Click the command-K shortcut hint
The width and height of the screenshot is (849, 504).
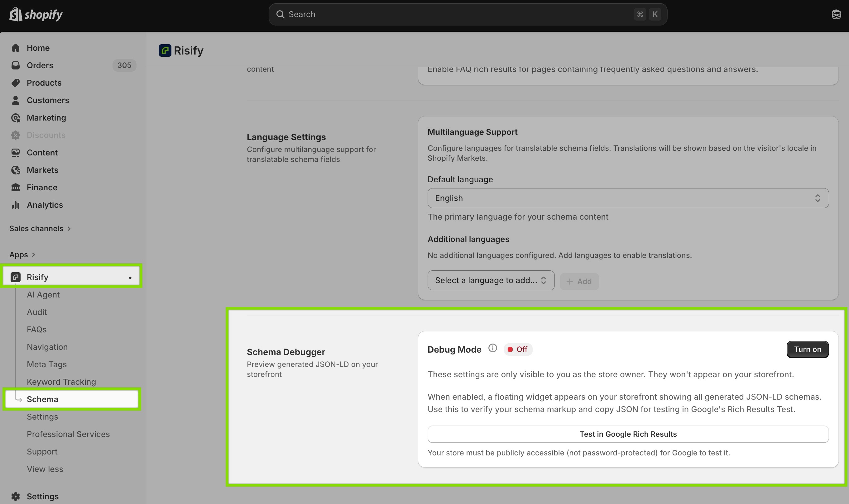pyautogui.click(x=647, y=14)
